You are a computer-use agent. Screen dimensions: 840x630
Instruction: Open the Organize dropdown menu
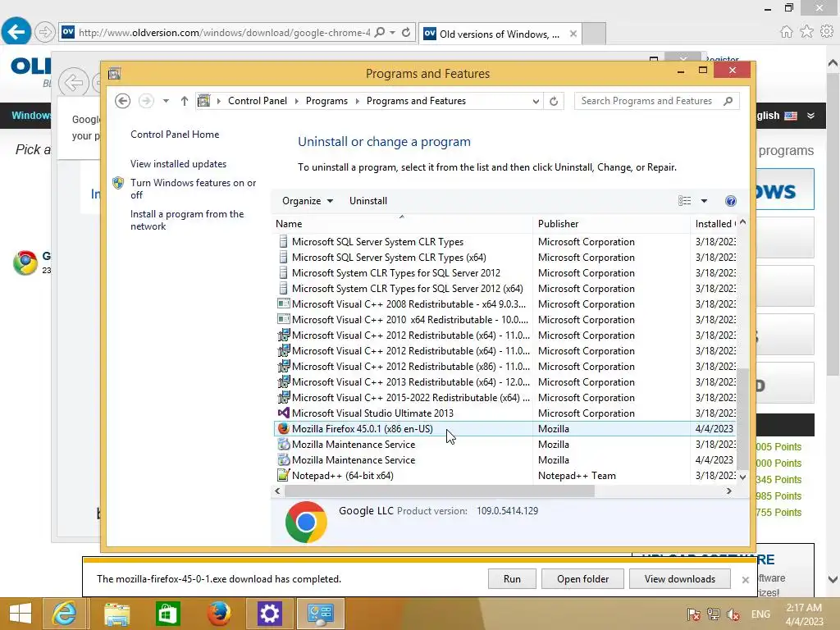tap(308, 201)
